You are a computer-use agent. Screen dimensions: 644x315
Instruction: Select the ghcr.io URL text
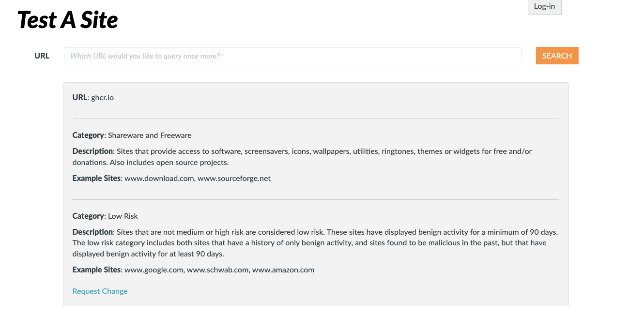coord(102,97)
